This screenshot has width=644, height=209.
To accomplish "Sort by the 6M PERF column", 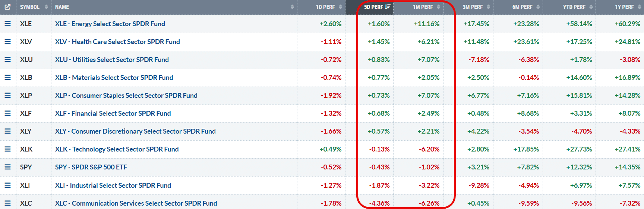I will pos(518,7).
